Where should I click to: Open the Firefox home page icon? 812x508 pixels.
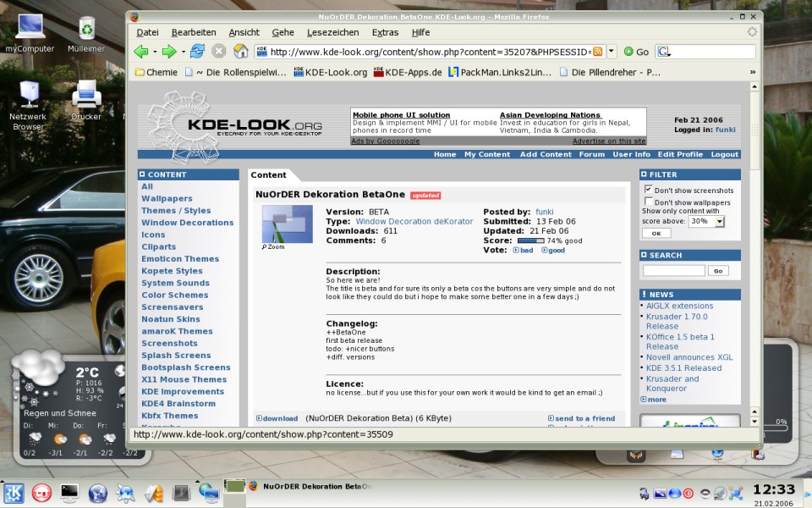point(241,51)
